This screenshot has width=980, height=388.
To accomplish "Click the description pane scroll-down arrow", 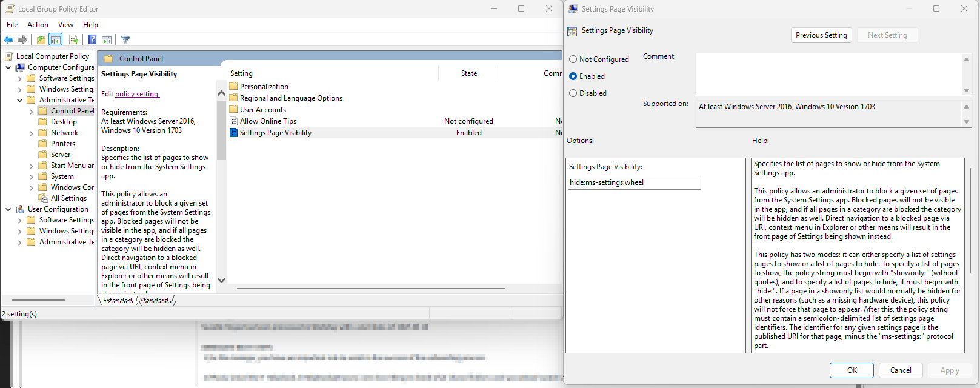I will pyautogui.click(x=221, y=280).
